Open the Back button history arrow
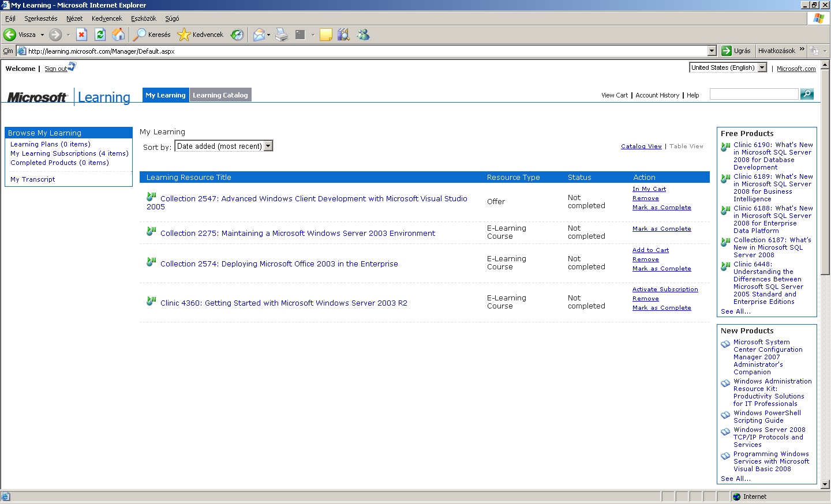 pos(42,35)
